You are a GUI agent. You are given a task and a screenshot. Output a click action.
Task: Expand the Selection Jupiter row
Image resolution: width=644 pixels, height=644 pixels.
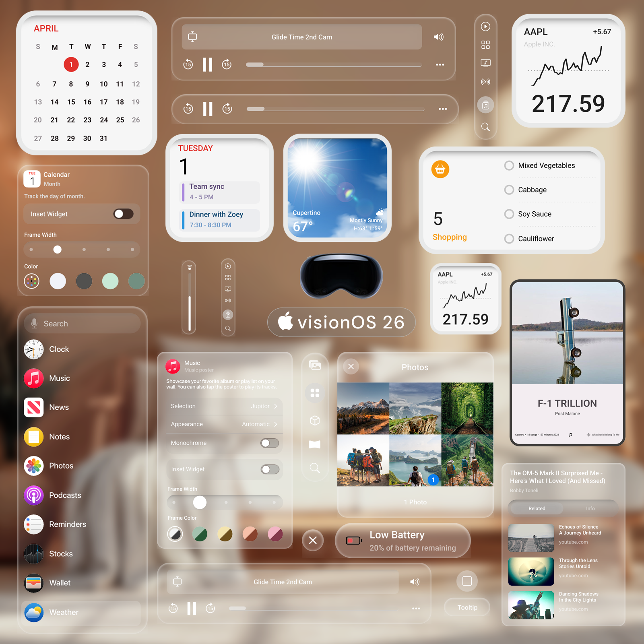(224, 406)
